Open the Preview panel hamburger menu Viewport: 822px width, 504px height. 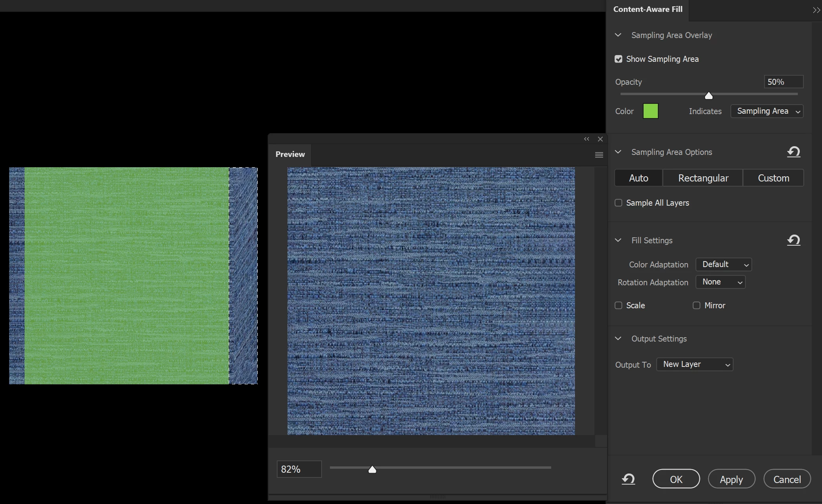599,155
